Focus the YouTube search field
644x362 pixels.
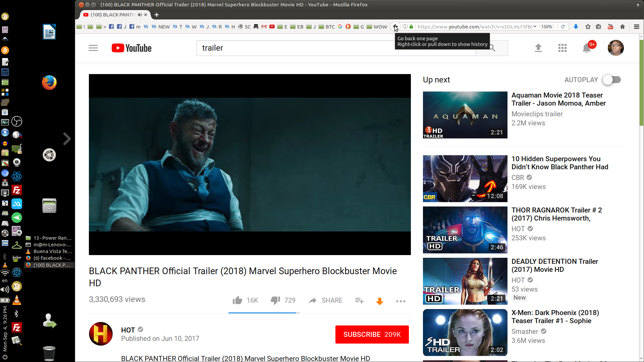(335, 48)
